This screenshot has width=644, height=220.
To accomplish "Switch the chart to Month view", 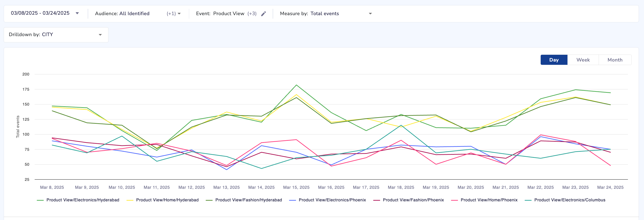I will coord(615,60).
